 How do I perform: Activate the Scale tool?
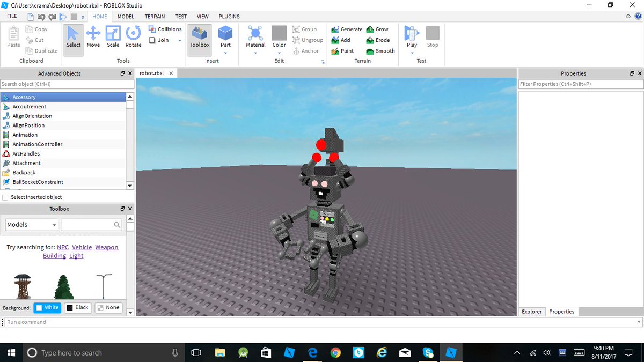[x=113, y=37]
